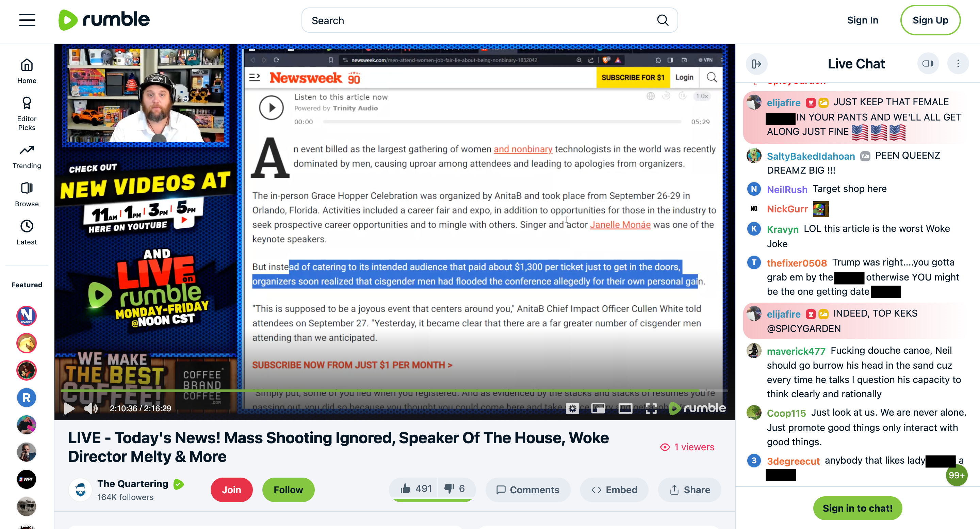This screenshot has width=980, height=529.
Task: Collapse the Live Chat panel
Action: (756, 64)
